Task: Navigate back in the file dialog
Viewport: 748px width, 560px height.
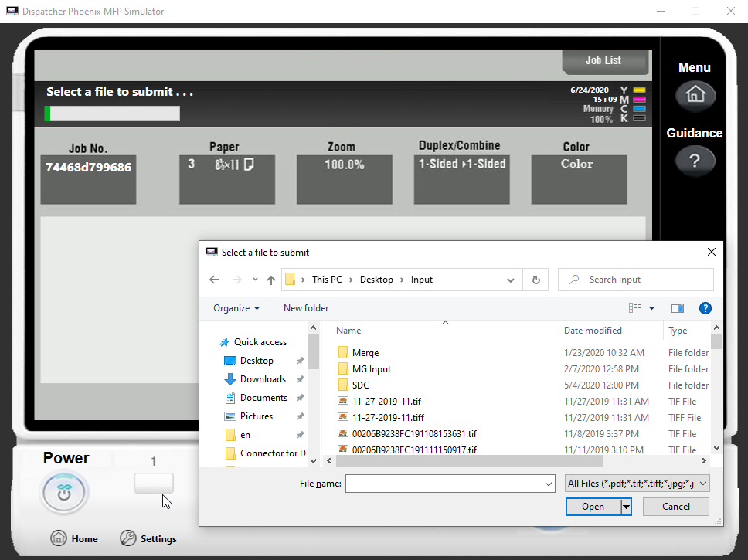Action: 214,280
